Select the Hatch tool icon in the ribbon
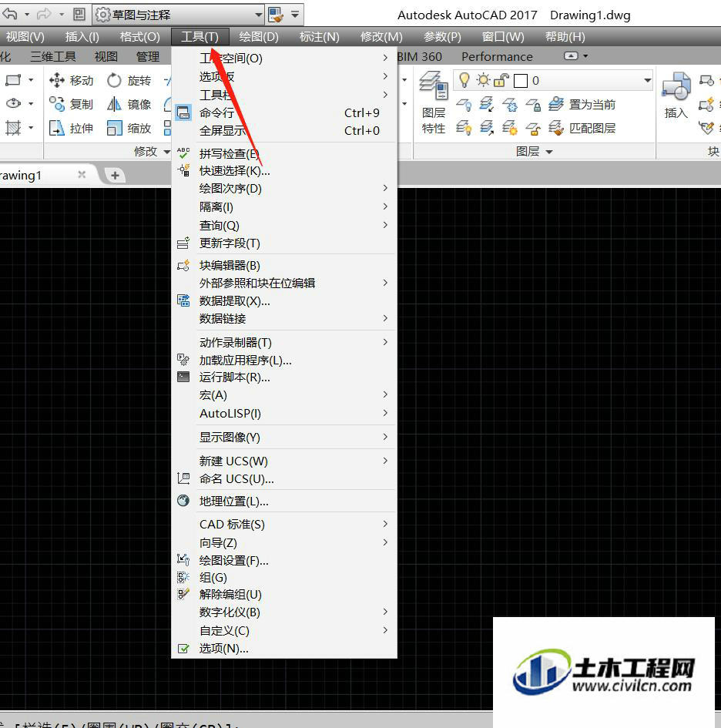The image size is (721, 728). coord(13,127)
